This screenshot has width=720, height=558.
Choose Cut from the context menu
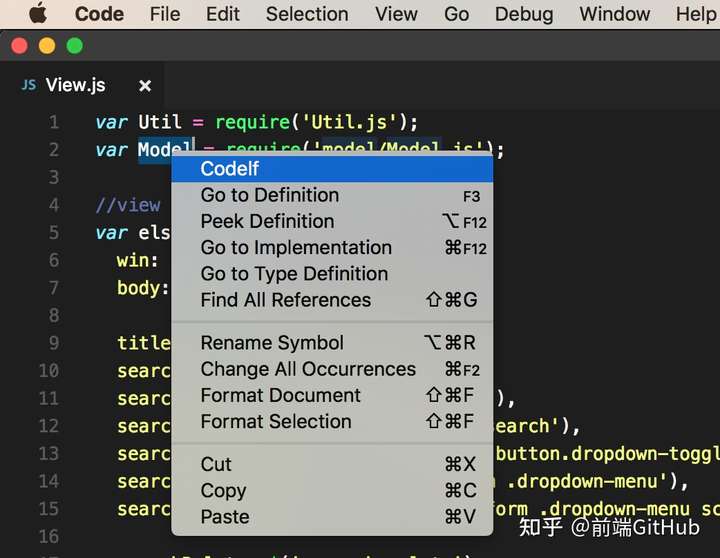tap(332, 464)
